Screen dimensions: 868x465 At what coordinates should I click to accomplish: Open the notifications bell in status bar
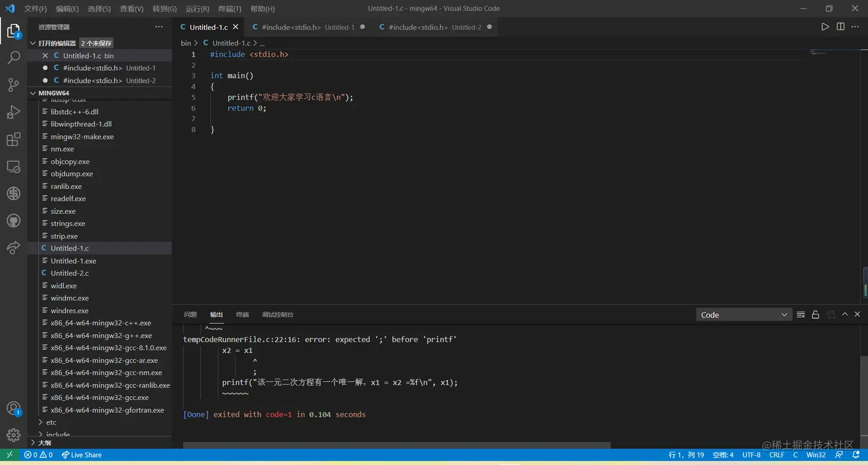tap(855, 455)
